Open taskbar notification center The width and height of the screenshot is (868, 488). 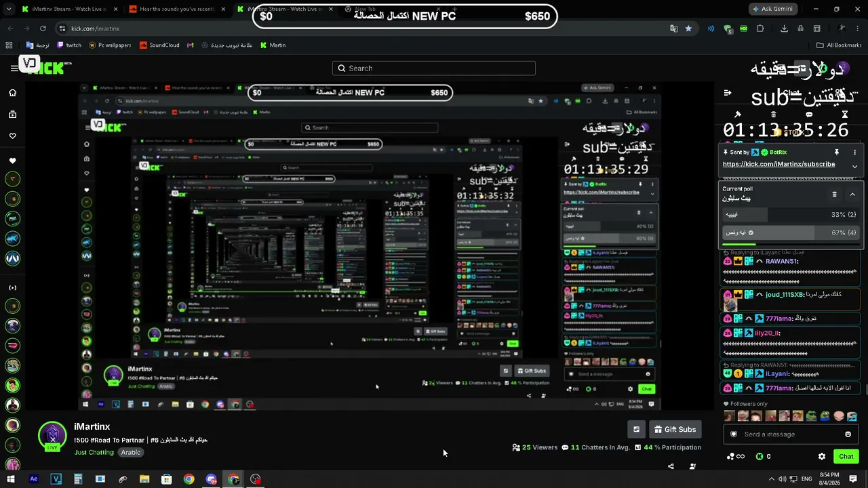pos(853,479)
